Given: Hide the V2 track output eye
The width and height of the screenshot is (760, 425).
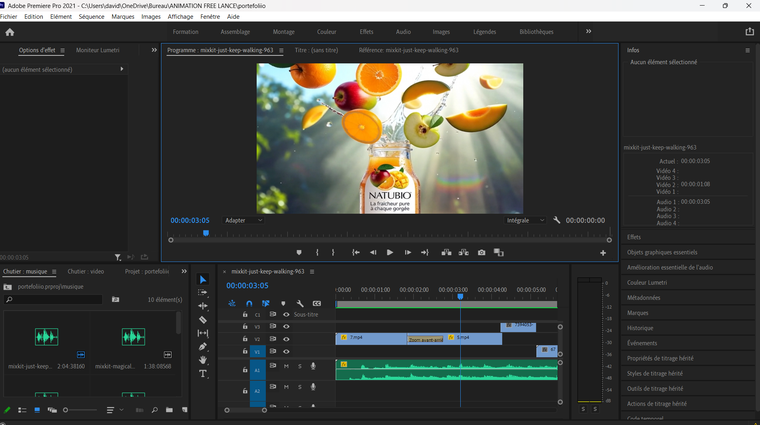Looking at the screenshot, I should [286, 339].
